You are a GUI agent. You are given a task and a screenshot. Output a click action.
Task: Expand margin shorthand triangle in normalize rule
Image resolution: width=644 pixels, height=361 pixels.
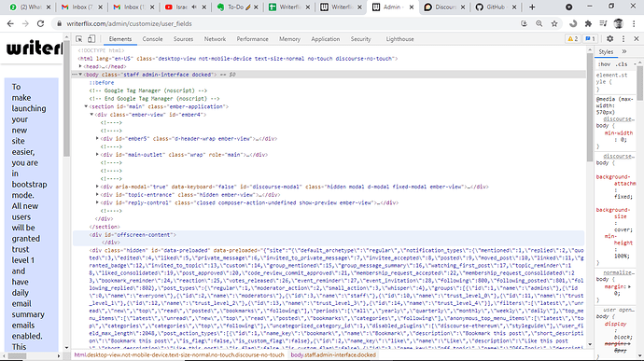(x=630, y=286)
